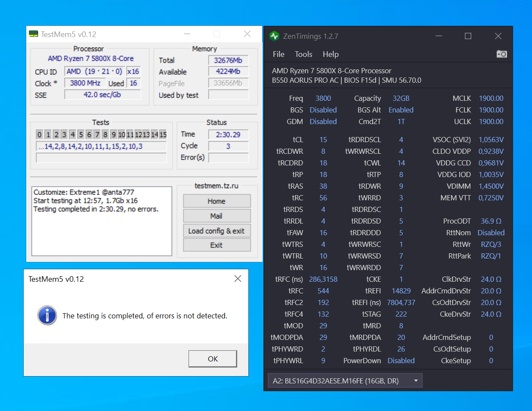Viewport: 532px width, 411px height.
Task: Click the Freq value 3800 in ZenTimings
Action: (x=323, y=98)
